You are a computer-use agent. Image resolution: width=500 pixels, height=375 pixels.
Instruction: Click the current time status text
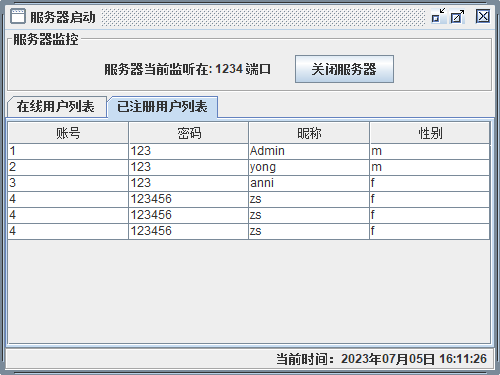381,359
